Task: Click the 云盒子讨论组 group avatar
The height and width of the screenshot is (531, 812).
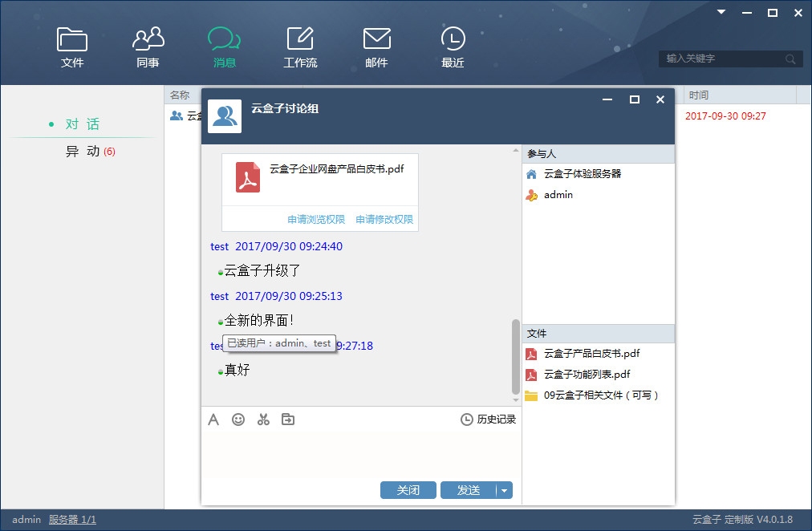Action: pyautogui.click(x=225, y=116)
